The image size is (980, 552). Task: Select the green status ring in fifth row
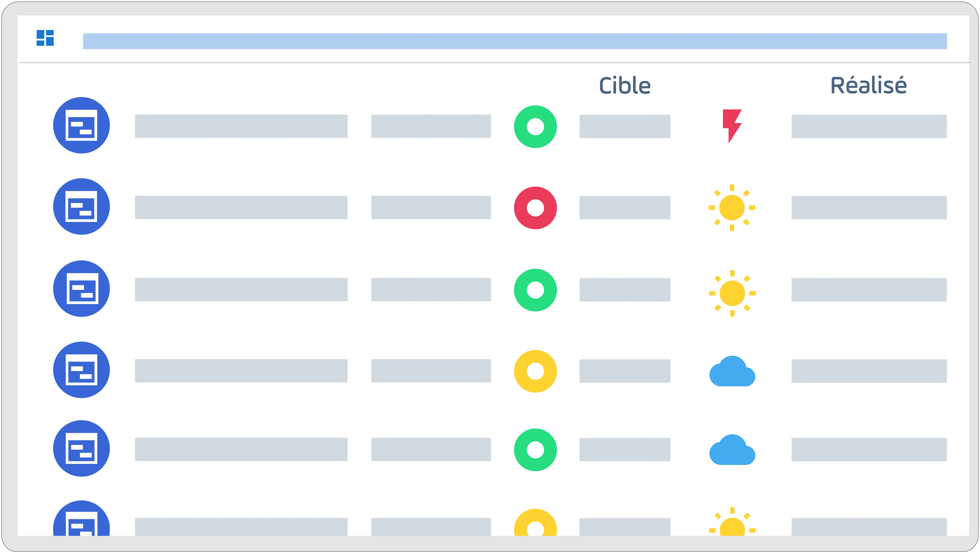click(535, 450)
